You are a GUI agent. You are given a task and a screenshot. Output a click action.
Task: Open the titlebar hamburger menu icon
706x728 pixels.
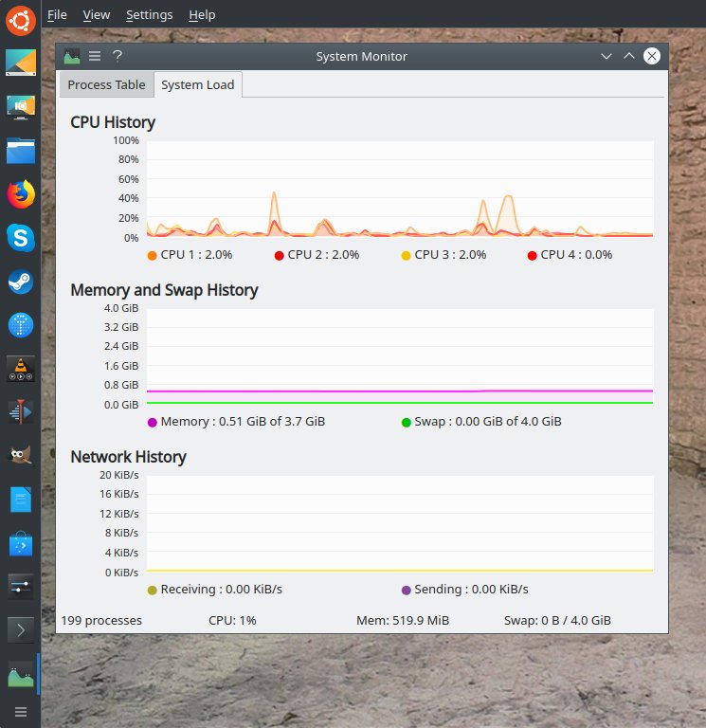pos(95,56)
